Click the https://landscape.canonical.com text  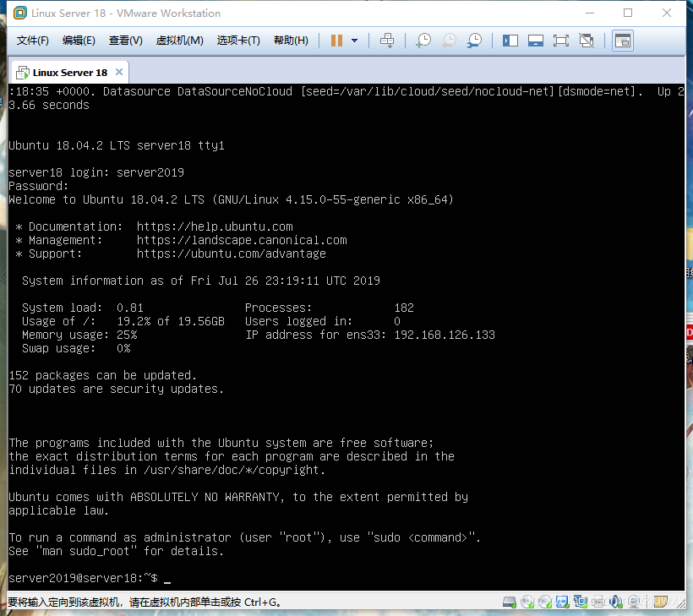point(242,240)
